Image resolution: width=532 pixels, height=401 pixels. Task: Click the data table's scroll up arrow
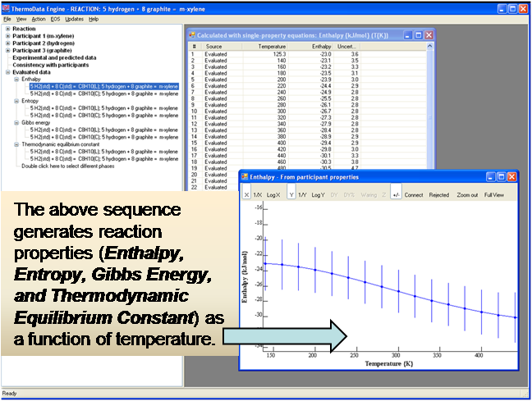click(x=430, y=48)
